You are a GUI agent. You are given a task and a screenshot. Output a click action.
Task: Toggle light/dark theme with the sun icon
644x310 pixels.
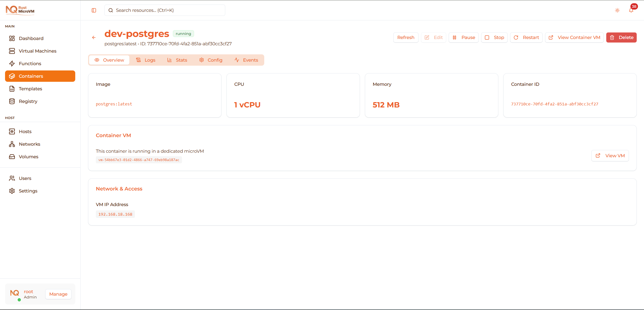click(x=617, y=10)
